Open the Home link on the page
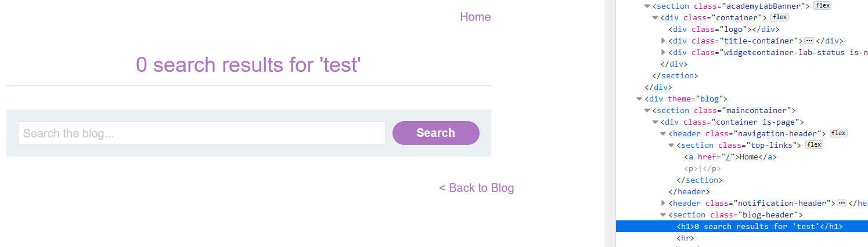This screenshot has height=247, width=868. pyautogui.click(x=475, y=17)
